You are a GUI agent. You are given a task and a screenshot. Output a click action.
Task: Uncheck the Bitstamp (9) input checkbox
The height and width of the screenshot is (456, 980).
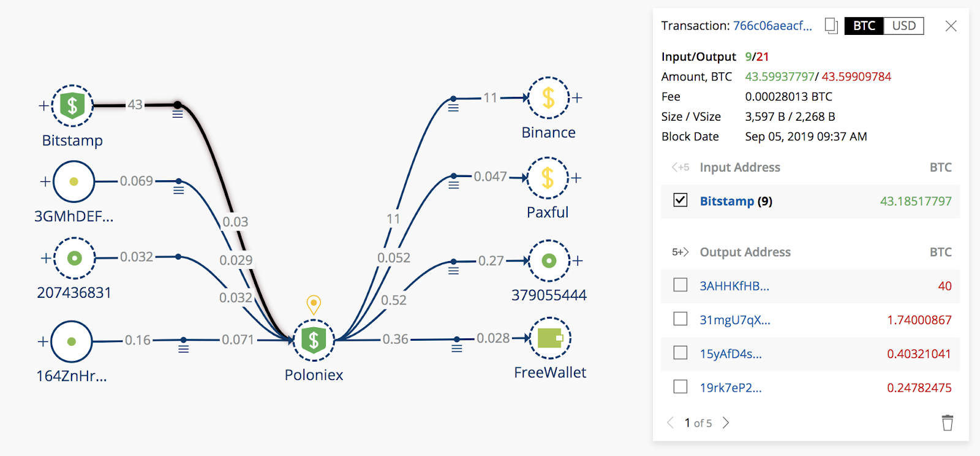[x=680, y=200]
